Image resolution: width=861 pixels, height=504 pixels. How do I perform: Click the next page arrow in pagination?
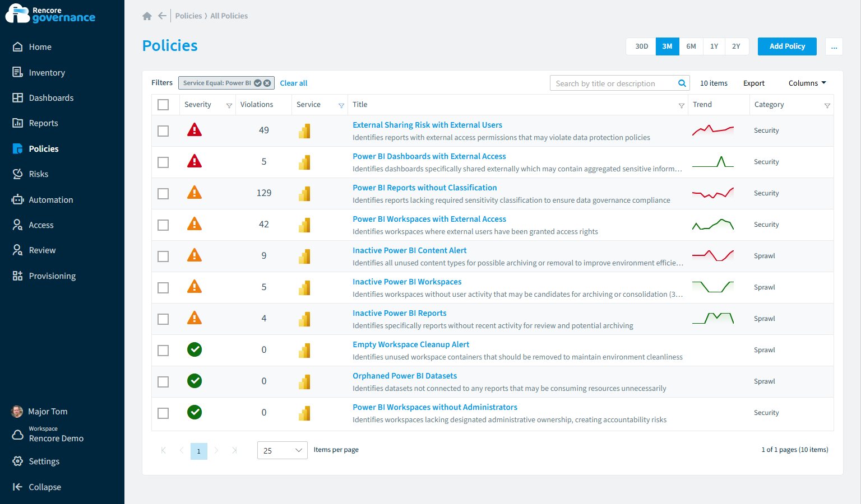tap(216, 450)
